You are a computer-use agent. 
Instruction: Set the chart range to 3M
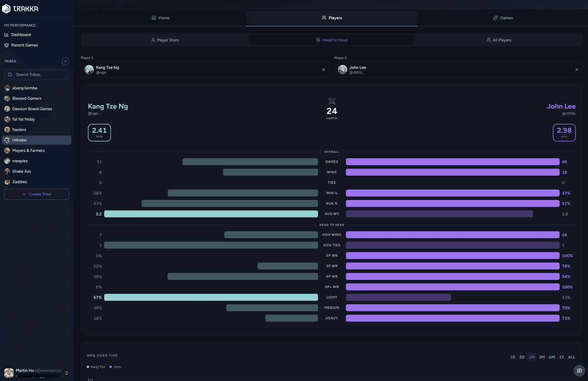542,357
